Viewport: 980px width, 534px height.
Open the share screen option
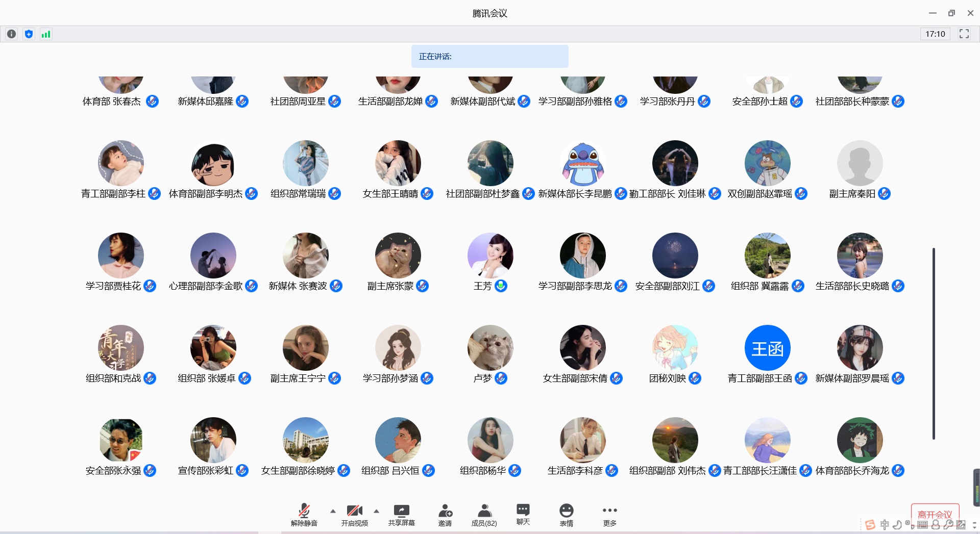401,515
